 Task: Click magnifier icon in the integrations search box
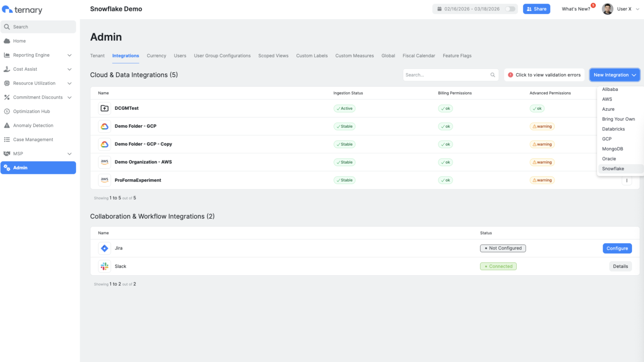click(492, 75)
